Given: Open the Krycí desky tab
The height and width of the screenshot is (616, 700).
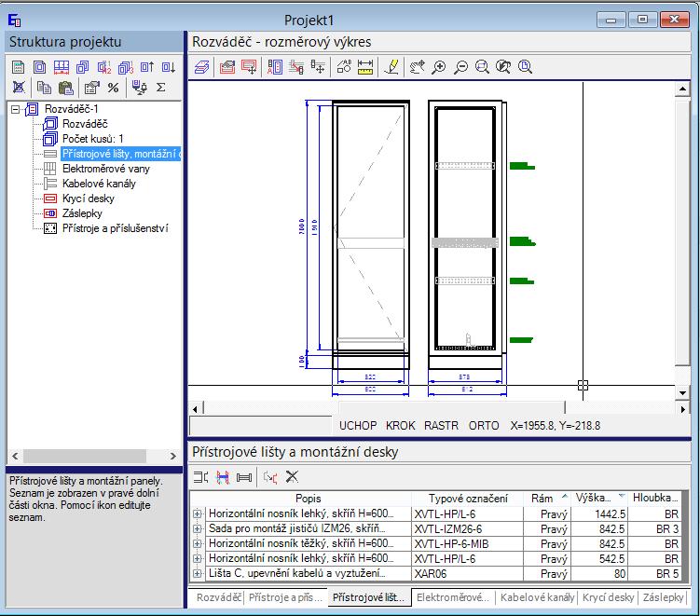Looking at the screenshot, I should click(608, 597).
